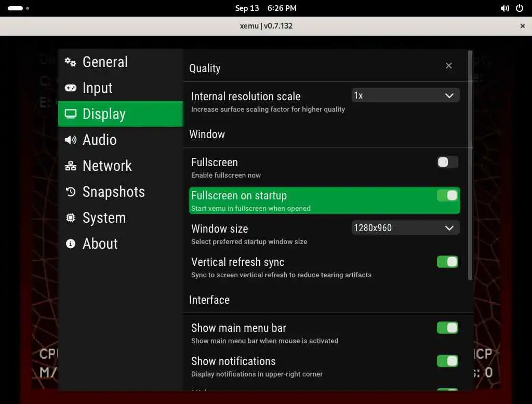Switch to the Audio tab
Image resolution: width=532 pixels, height=404 pixels.
click(x=121, y=140)
